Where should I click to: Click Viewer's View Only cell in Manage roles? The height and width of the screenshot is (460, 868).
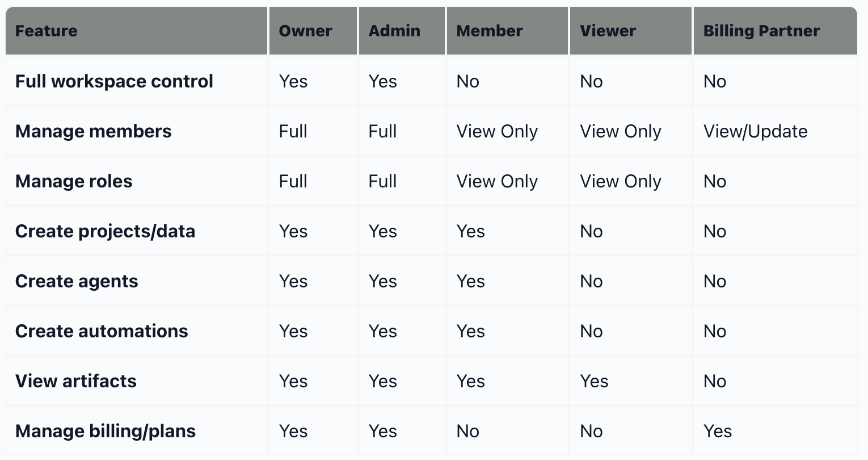coord(620,181)
